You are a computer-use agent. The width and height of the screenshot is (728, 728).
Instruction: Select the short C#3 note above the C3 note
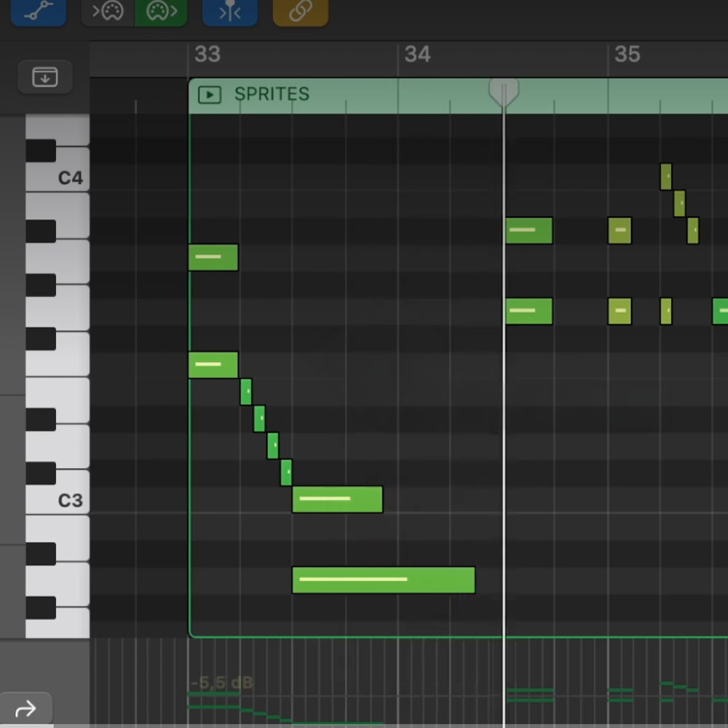click(286, 472)
